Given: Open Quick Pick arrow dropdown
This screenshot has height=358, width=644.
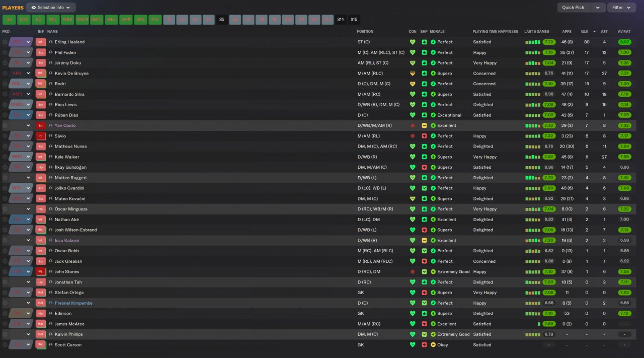Looking at the screenshot, I should (598, 8).
